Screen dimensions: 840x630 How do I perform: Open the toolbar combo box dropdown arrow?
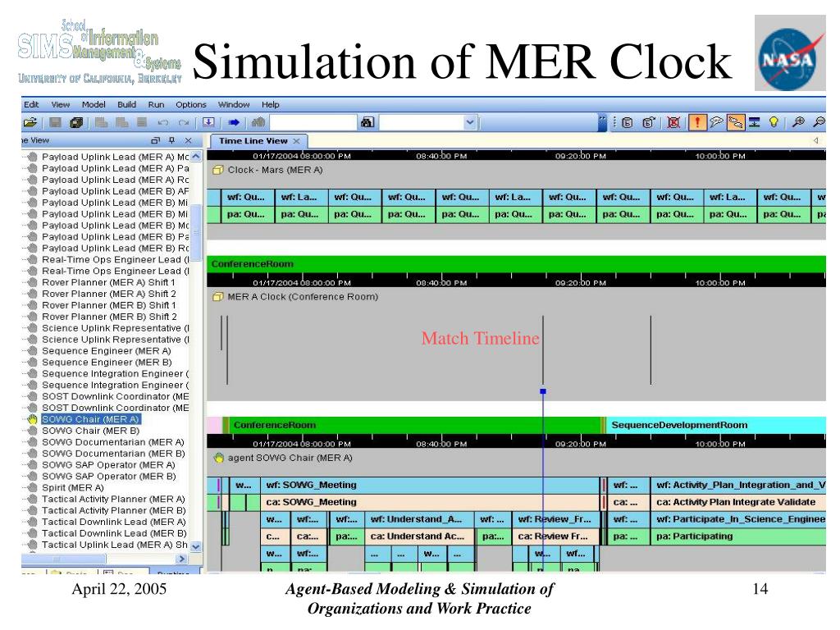[x=470, y=123]
